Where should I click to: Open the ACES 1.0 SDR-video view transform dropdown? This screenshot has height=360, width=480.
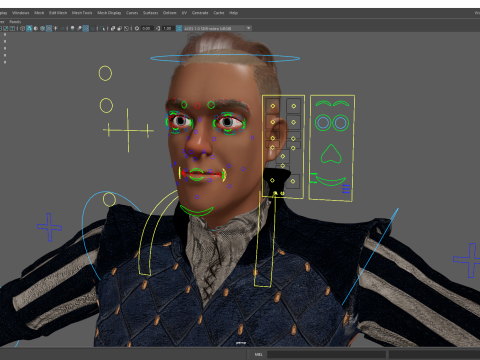(x=217, y=29)
